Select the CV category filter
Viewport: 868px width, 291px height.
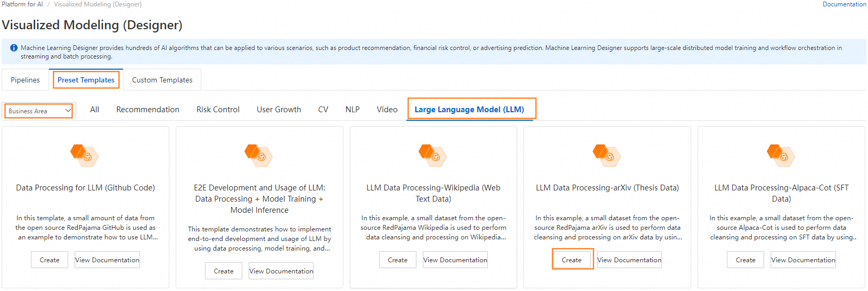point(323,110)
